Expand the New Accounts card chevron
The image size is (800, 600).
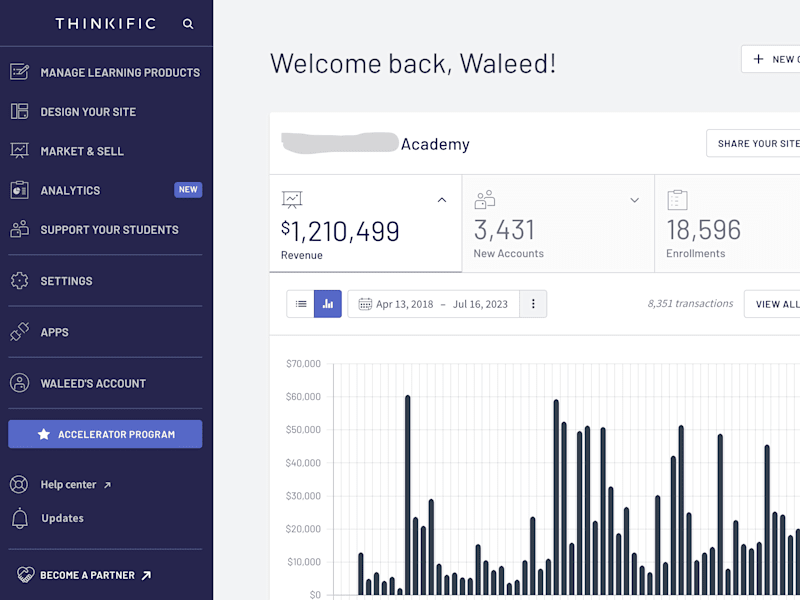pos(634,200)
